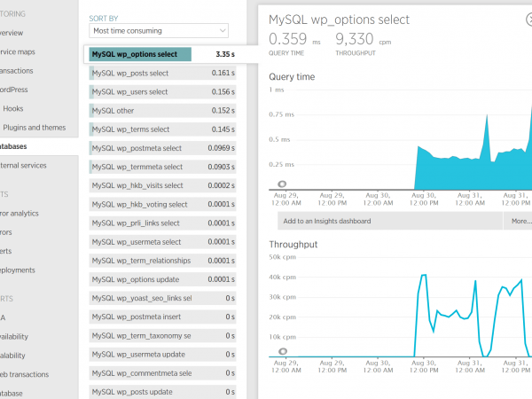Select MySQL wp_options update row
Image resolution: width=532 pixels, height=399 pixels.
[x=163, y=279]
